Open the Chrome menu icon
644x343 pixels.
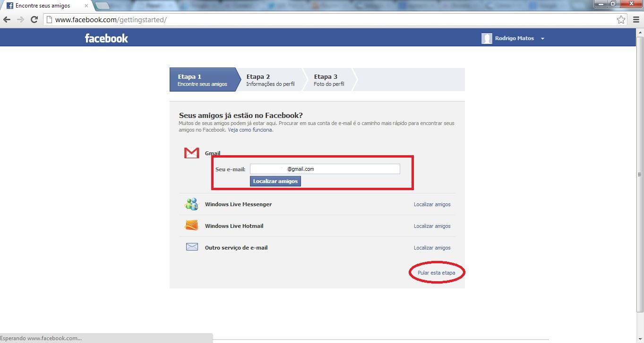pyautogui.click(x=635, y=20)
